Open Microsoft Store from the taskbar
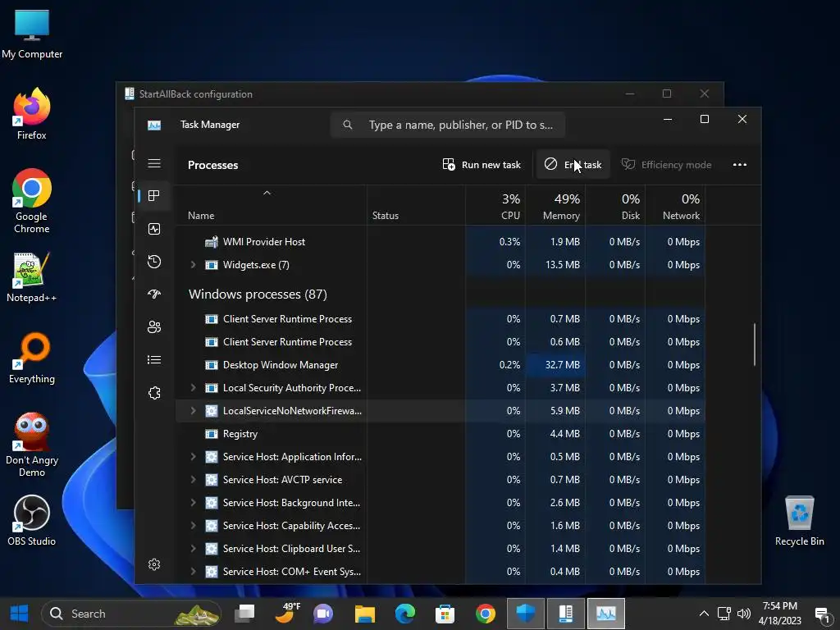Screen dimensions: 840x630 point(445,614)
